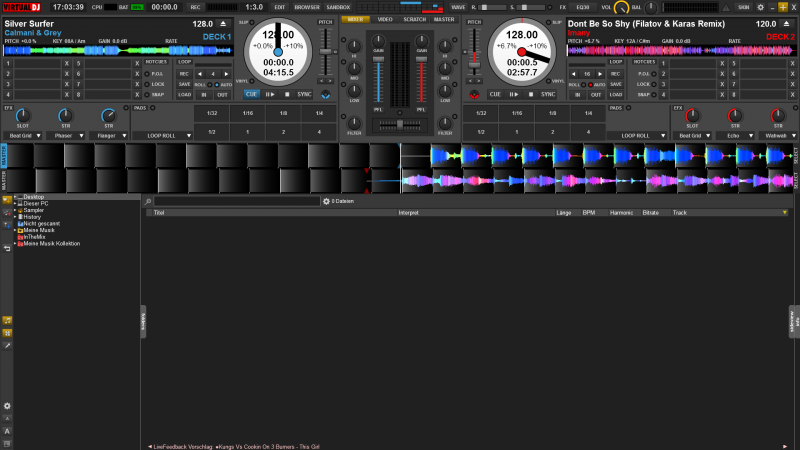This screenshot has width=800, height=450.
Task: Toggle SLIP mode on Deck 1
Action: 252,22
